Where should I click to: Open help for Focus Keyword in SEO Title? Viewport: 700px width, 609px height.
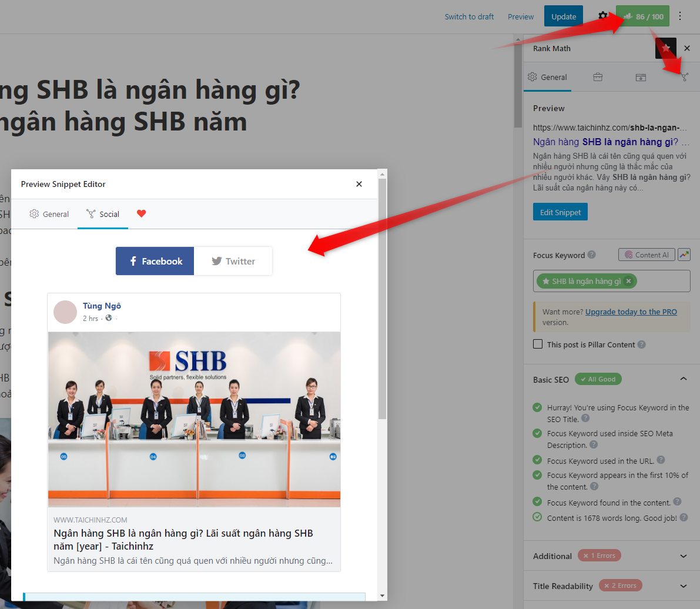pyautogui.click(x=585, y=419)
